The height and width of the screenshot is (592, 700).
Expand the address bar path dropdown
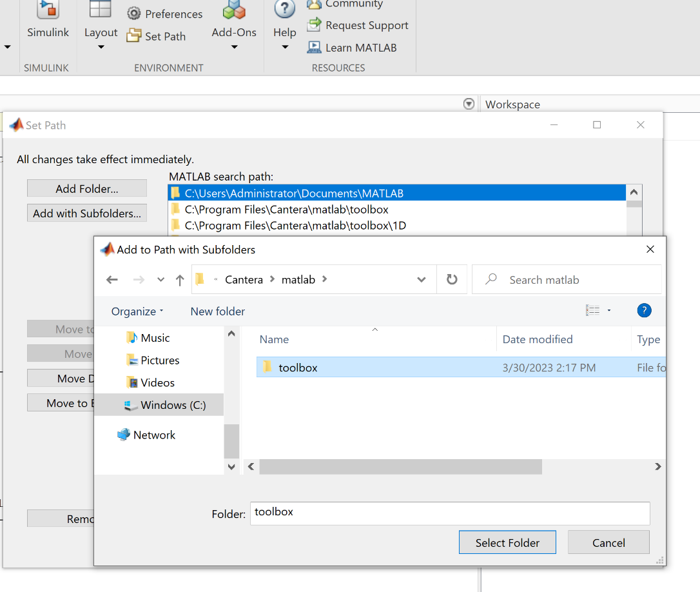coord(422,280)
